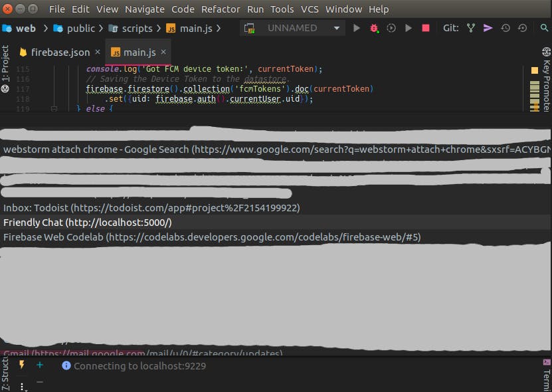Open the Structure tool window
Viewport: 552px width, 392px height.
pyautogui.click(x=5, y=374)
